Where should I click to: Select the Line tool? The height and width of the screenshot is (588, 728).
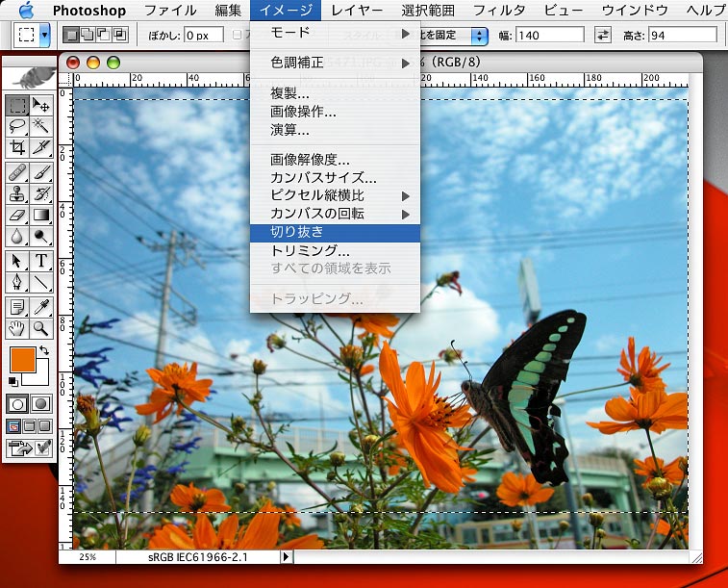41,282
